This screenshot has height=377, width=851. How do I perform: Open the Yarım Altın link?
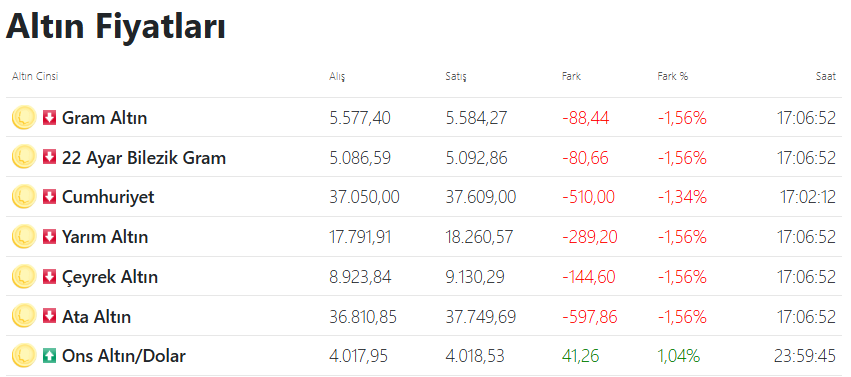click(x=105, y=237)
